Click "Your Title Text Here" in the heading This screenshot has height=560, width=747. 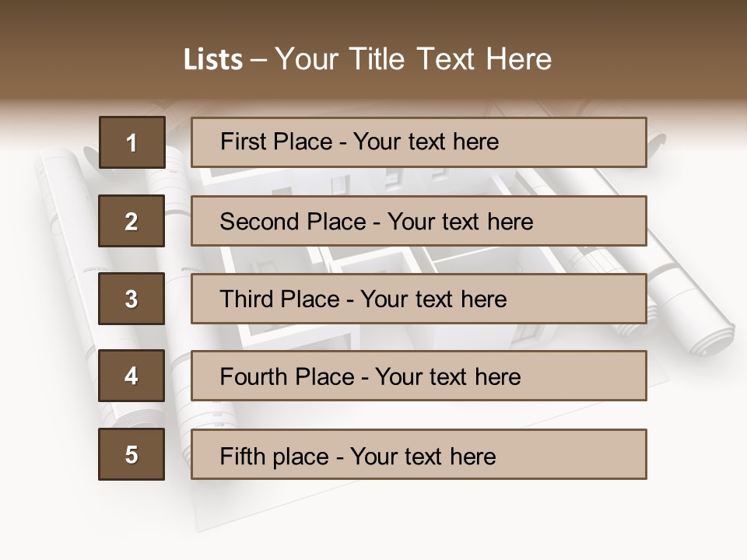413,59
